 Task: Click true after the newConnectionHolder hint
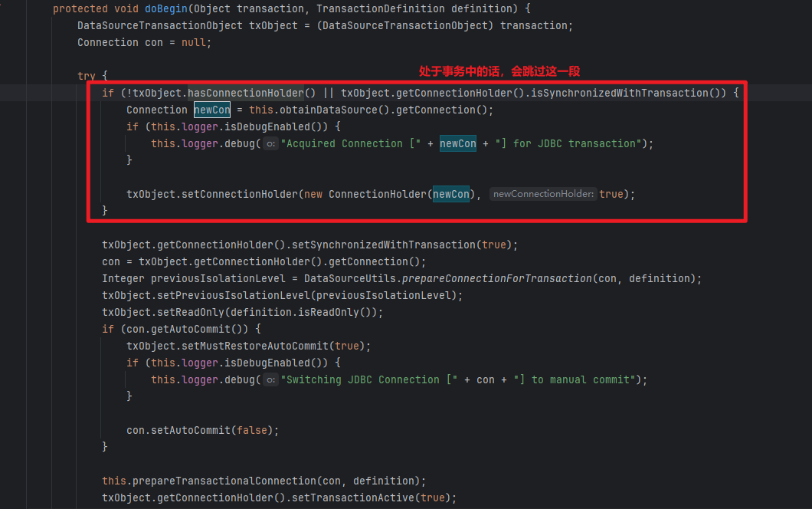coord(611,195)
